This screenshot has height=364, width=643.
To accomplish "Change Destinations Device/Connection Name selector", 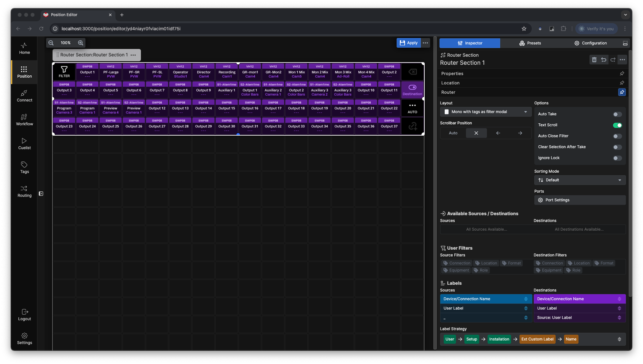I will 579,299.
